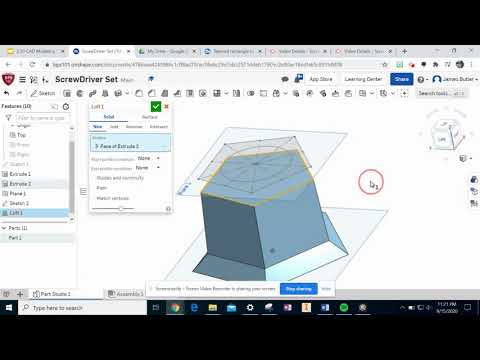Select the Chamfer tool
The width and height of the screenshot is (480, 360).
coord(152,93)
